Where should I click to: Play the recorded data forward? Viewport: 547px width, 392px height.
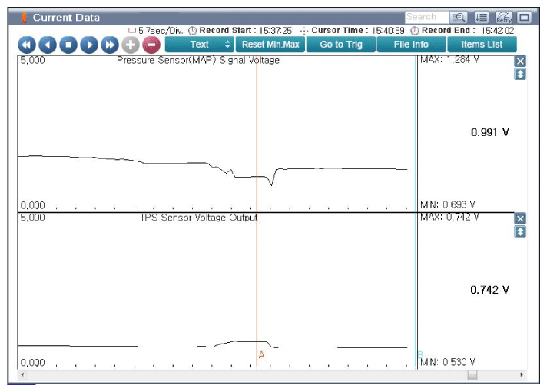(88, 45)
